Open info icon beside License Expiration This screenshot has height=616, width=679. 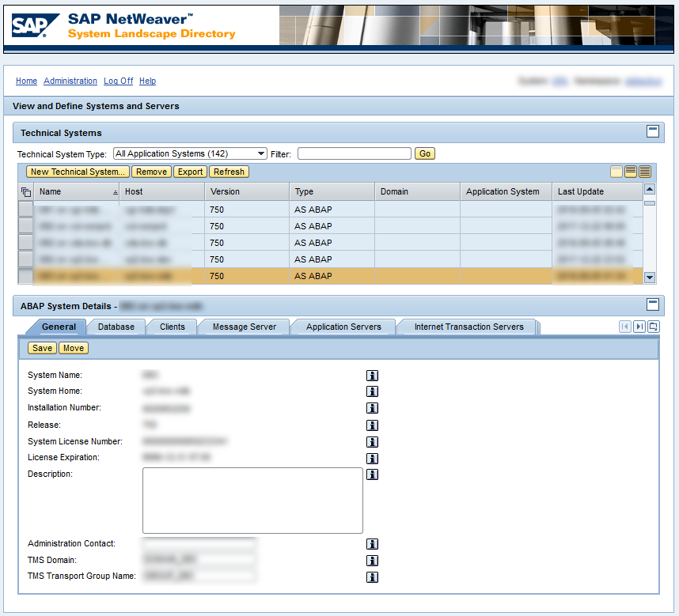(372, 458)
